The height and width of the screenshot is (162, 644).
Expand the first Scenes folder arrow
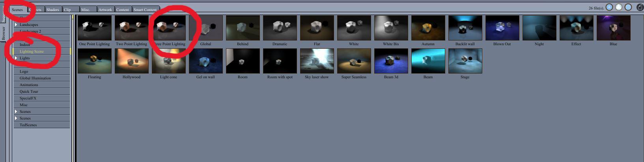point(16,112)
